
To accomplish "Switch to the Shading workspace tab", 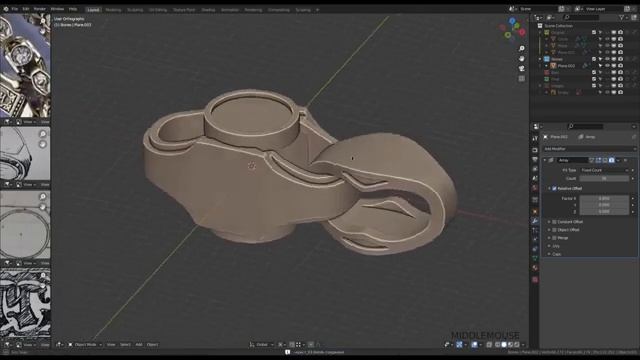I will pos(208,10).
